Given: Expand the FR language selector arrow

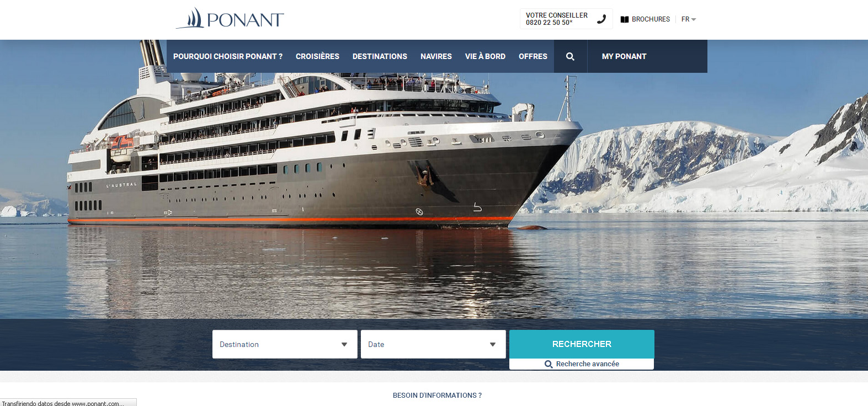Looking at the screenshot, I should (x=694, y=19).
